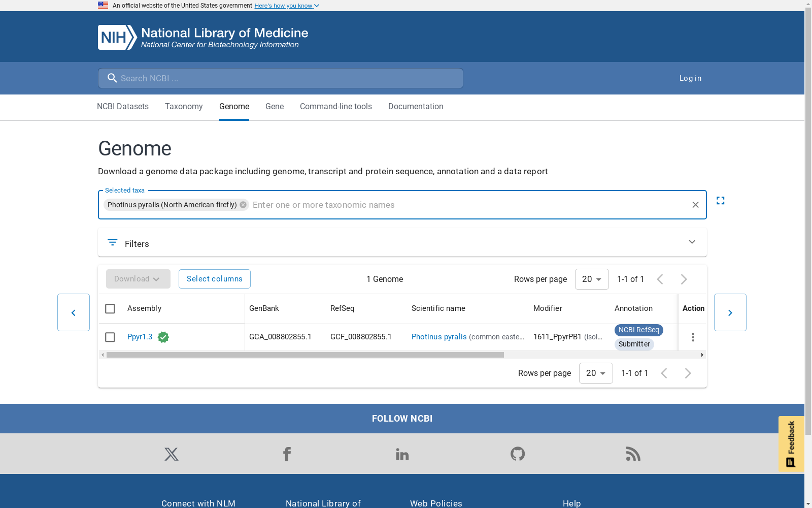Open NCBI GitHub page
This screenshot has width=812, height=508.
[x=518, y=454]
